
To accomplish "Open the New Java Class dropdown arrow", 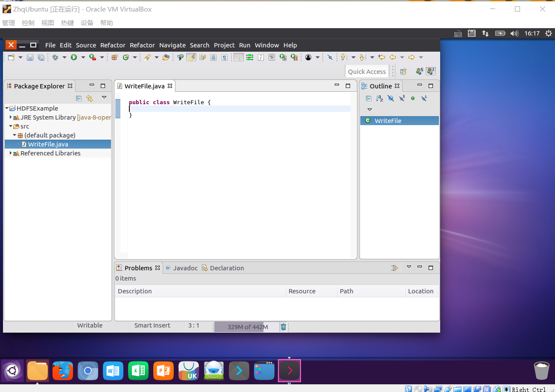I will (135, 57).
